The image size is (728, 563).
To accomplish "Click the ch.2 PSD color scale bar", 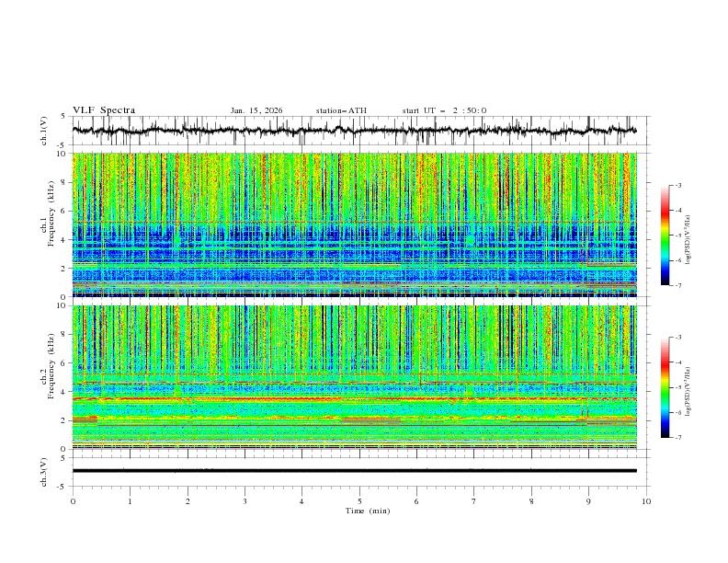I will coord(665,387).
